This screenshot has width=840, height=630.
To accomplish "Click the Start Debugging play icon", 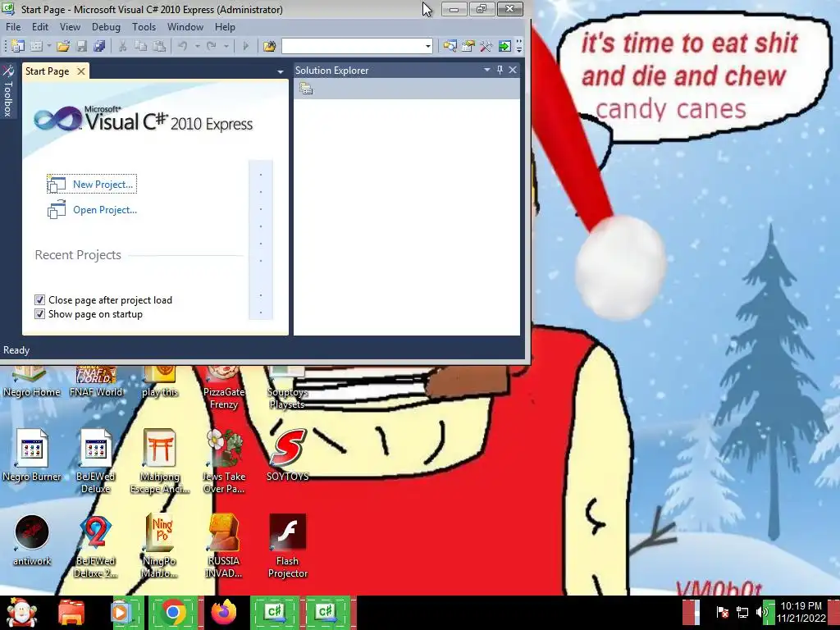I will pyautogui.click(x=246, y=47).
